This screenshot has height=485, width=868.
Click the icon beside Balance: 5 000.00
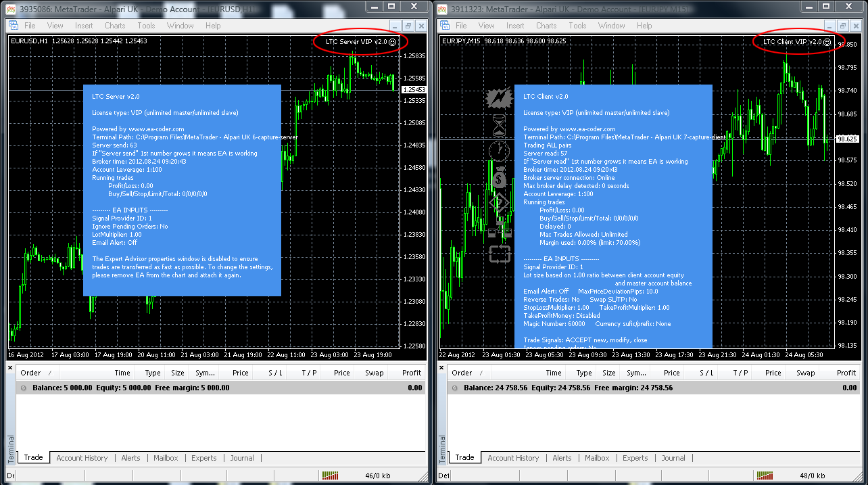click(24, 388)
